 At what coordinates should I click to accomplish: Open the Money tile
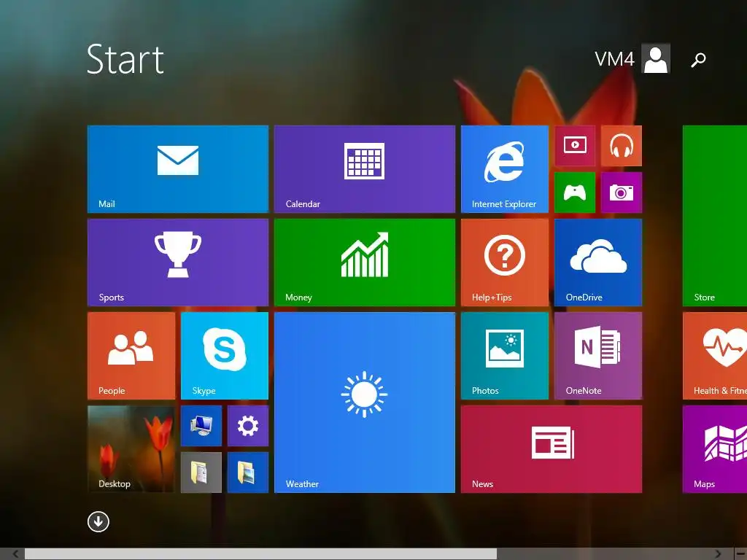pyautogui.click(x=365, y=262)
